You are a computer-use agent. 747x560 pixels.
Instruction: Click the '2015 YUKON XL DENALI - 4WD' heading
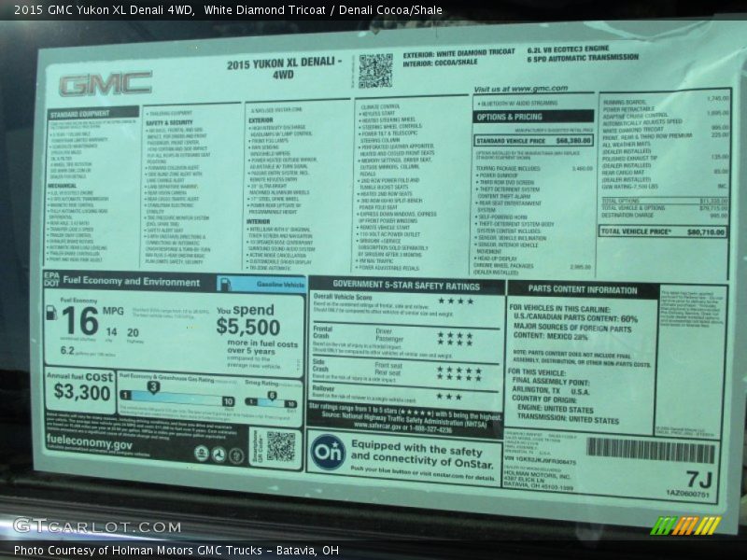click(x=284, y=68)
